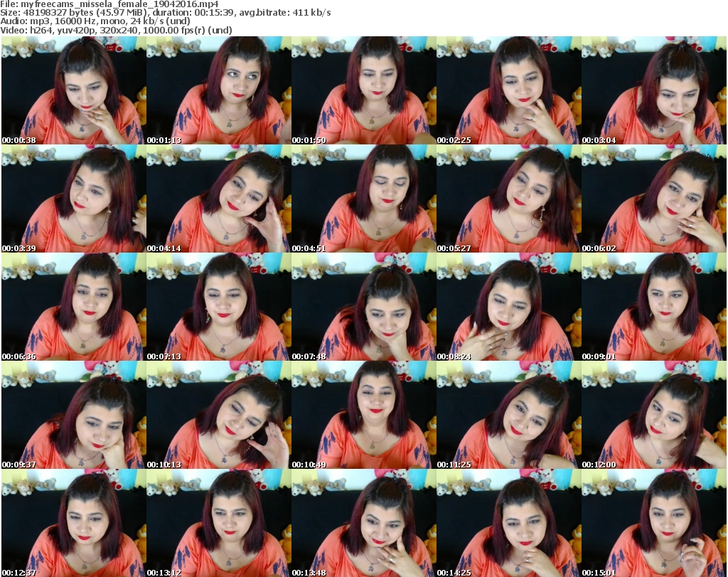Click the thumbnail stamped 00:00:38
This screenshot has height=577, width=728.
point(74,90)
